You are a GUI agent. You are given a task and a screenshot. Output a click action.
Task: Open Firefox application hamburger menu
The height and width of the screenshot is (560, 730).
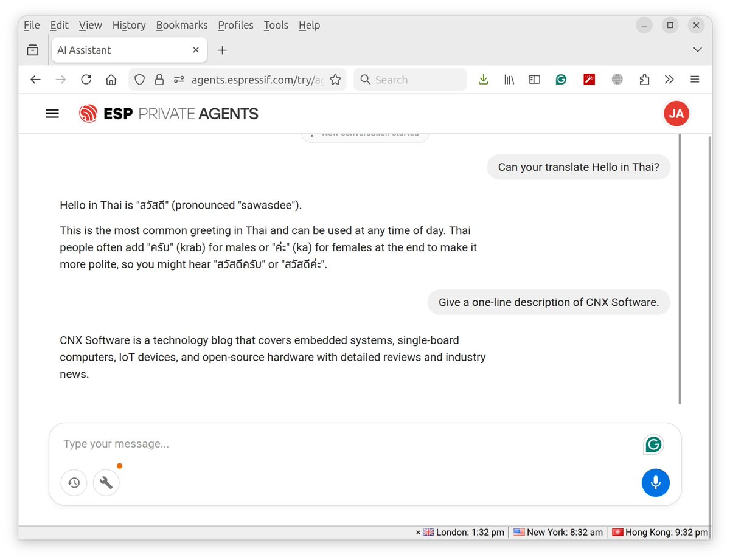tap(695, 80)
